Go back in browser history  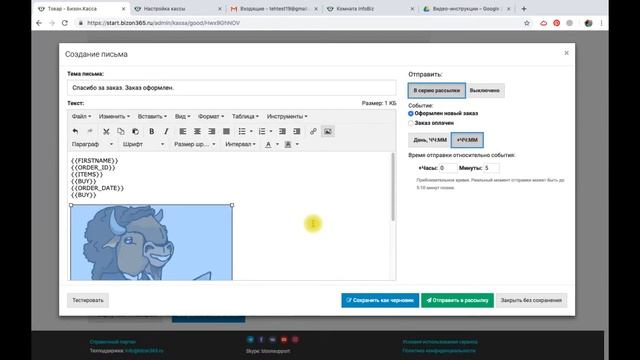(x=39, y=23)
